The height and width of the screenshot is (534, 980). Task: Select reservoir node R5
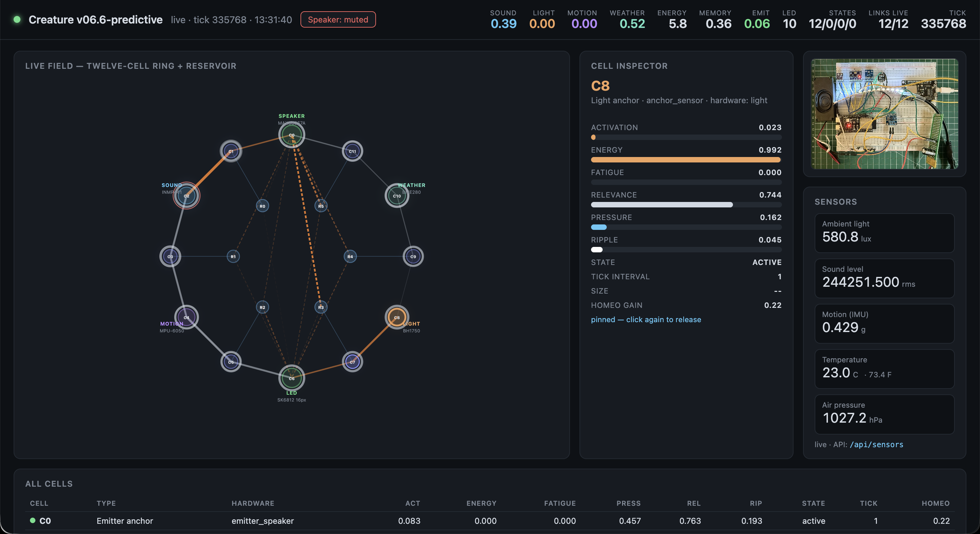click(321, 206)
